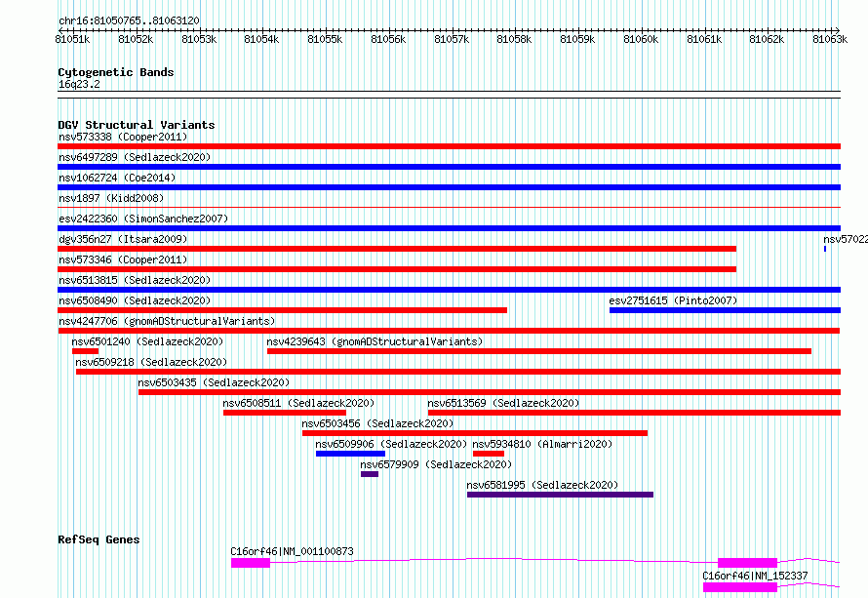868x598 pixels.
Task: Click the C16orf46|NM_001100873 gene label
Action: (x=292, y=551)
